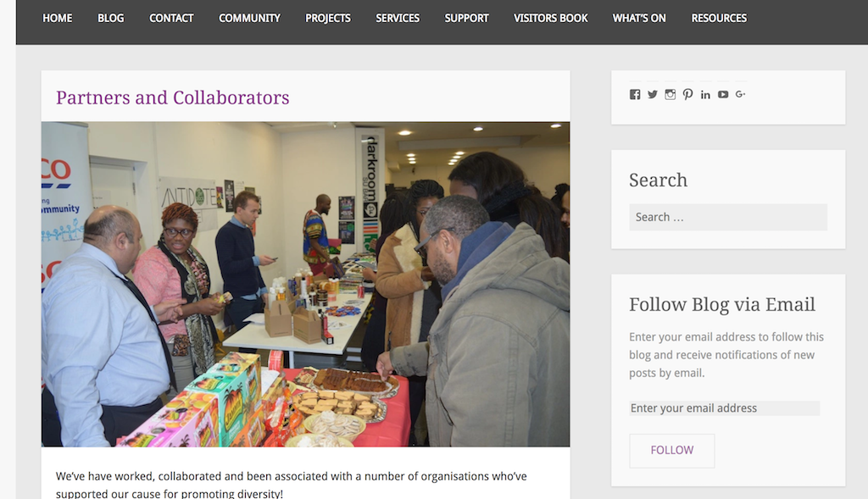Click the FOLLOW button
The image size is (868, 499).
pos(672,451)
